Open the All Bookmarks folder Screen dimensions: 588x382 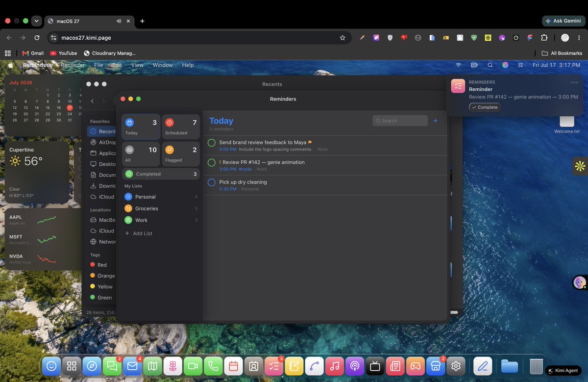coord(562,53)
